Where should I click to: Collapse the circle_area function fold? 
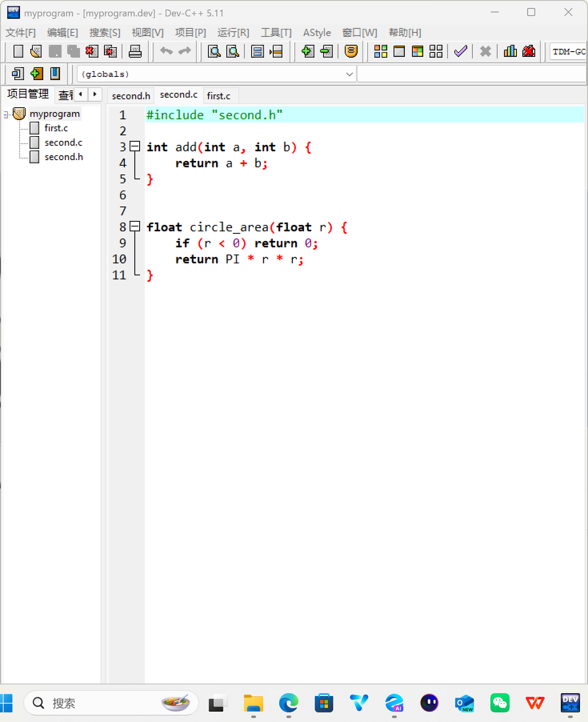tap(135, 227)
